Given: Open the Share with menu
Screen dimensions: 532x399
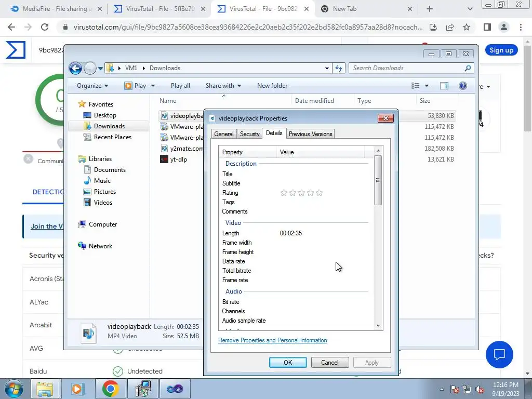Looking at the screenshot, I should pyautogui.click(x=223, y=86).
